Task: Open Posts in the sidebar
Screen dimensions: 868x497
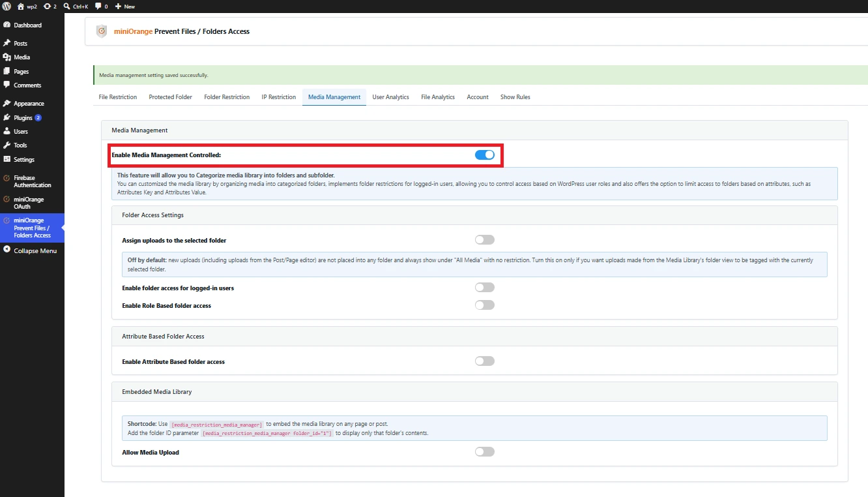Action: [x=21, y=44]
